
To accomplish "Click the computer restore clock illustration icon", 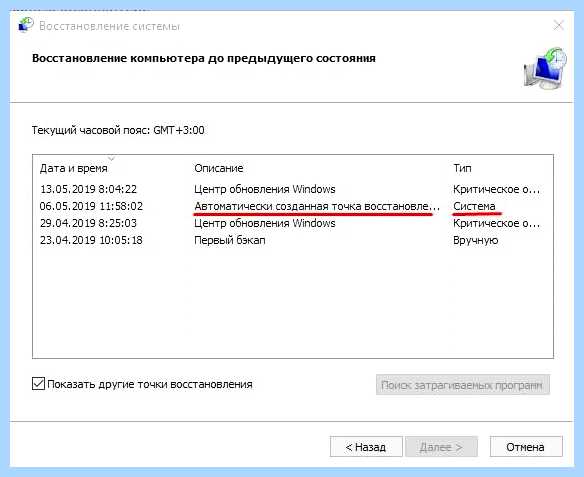I will coord(545,68).
